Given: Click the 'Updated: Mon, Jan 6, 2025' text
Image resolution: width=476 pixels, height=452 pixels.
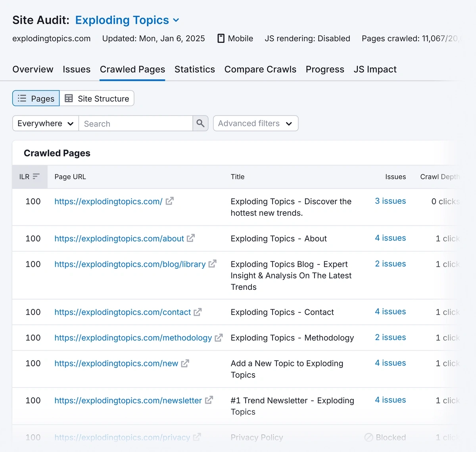Looking at the screenshot, I should coord(154,38).
